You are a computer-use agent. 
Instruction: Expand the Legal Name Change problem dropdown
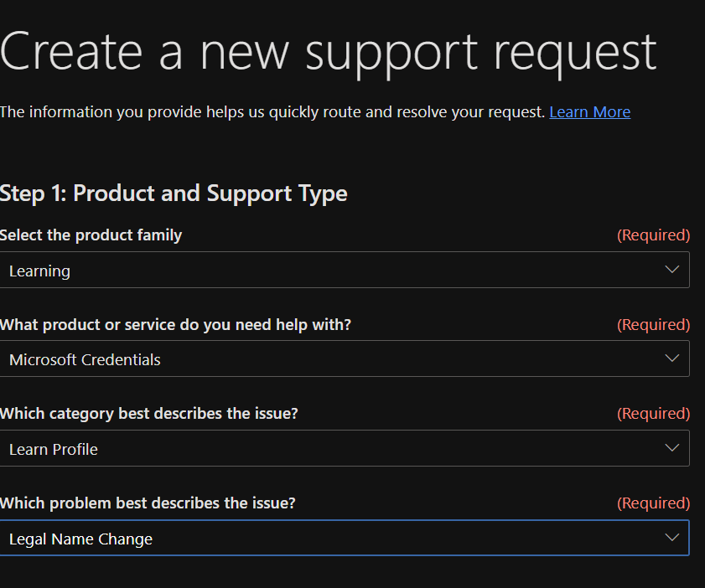pos(335,539)
